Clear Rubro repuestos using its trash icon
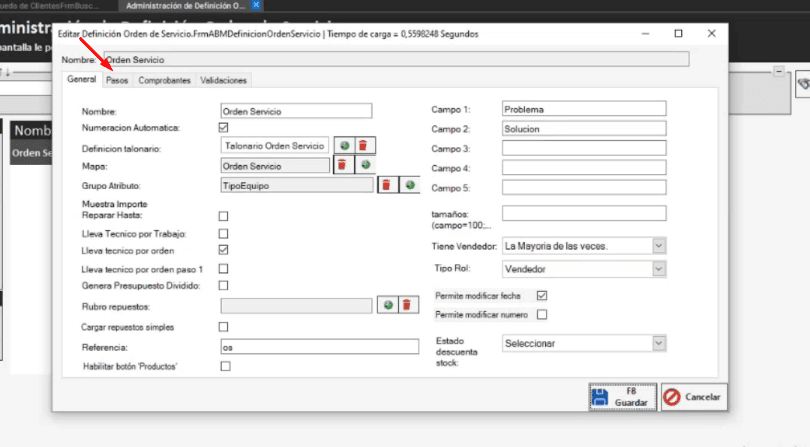The height and width of the screenshot is (447, 810). 407,305
